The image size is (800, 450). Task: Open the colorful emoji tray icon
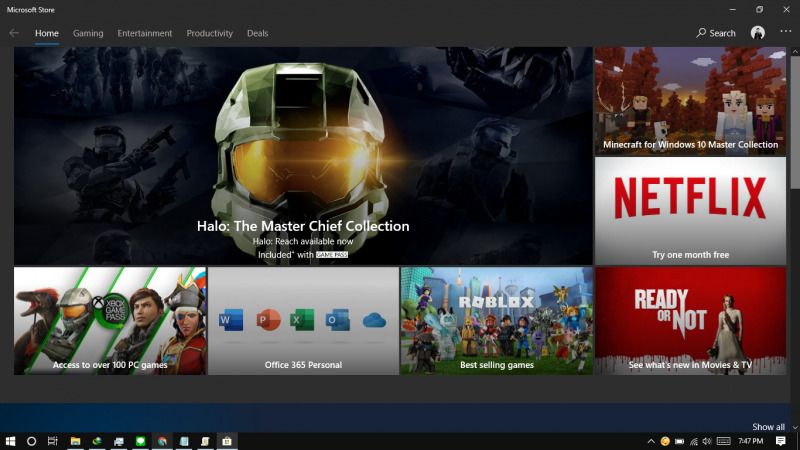coord(665,441)
